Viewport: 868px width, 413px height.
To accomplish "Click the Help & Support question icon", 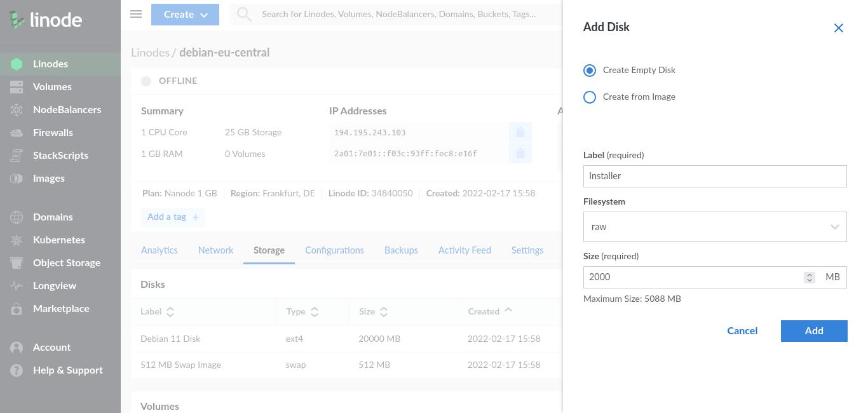I will click(17, 370).
